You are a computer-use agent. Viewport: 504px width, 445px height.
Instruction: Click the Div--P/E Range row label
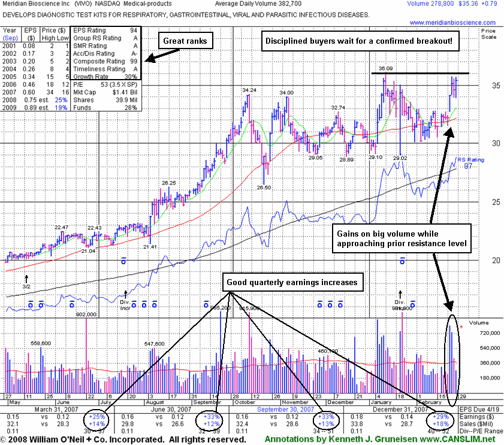(481, 431)
